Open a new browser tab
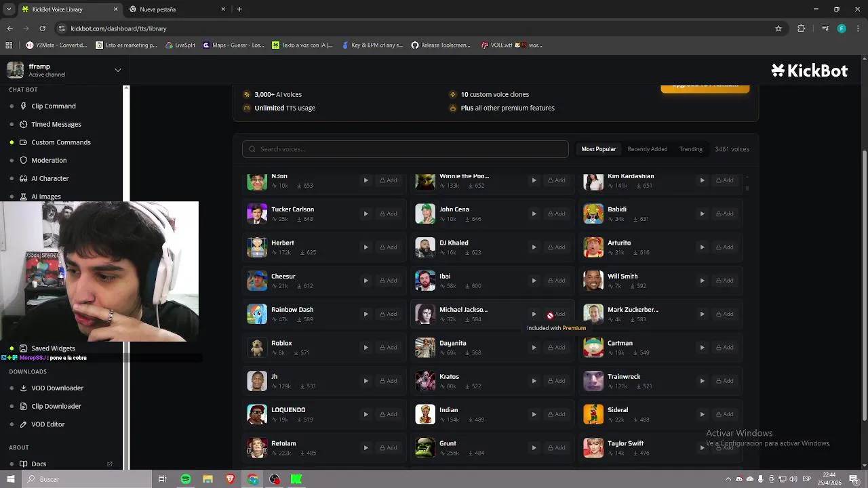868x488 pixels. pos(239,9)
